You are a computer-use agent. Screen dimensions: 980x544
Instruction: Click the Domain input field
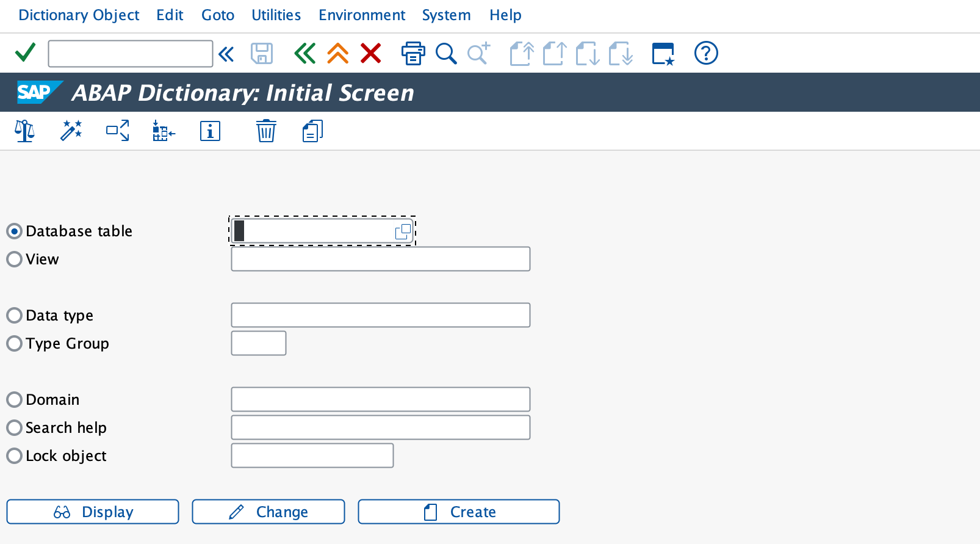pyautogui.click(x=381, y=399)
